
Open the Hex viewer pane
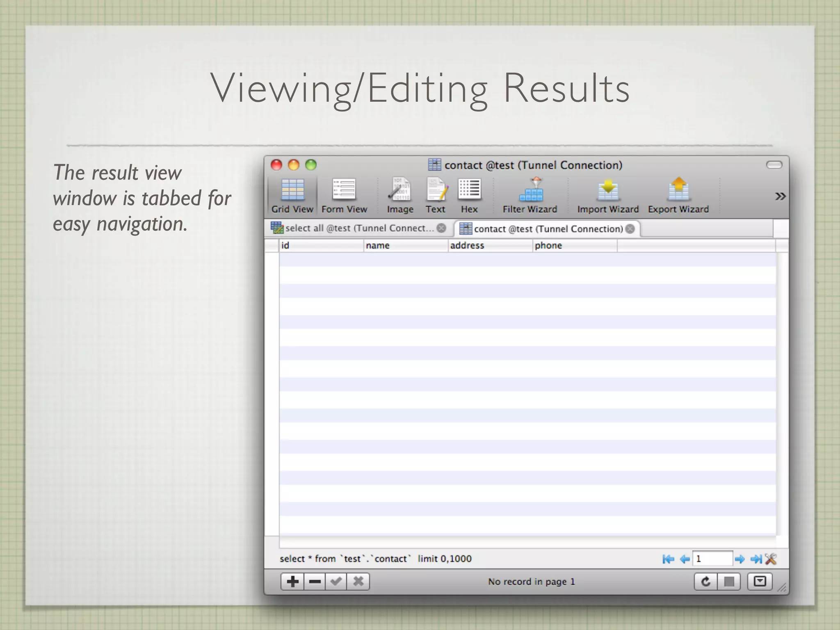tap(469, 196)
